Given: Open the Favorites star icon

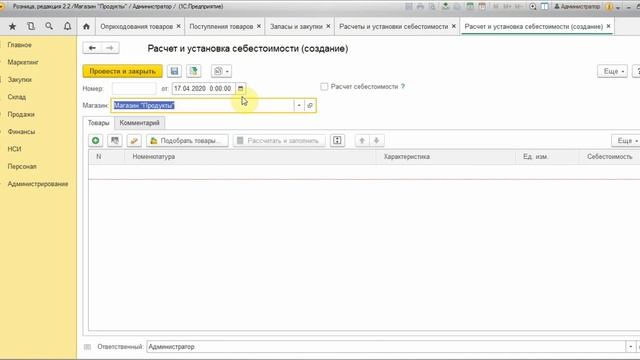Looking at the screenshot, I should [x=12, y=27].
